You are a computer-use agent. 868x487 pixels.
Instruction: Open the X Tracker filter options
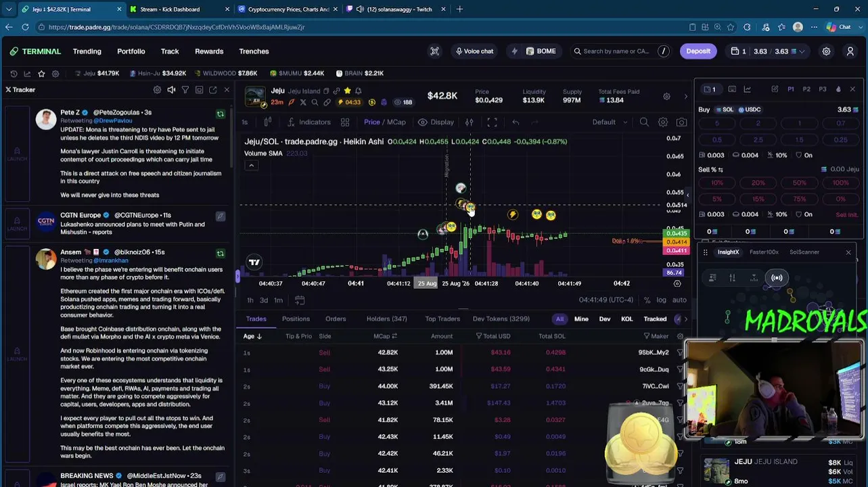pyautogui.click(x=185, y=90)
